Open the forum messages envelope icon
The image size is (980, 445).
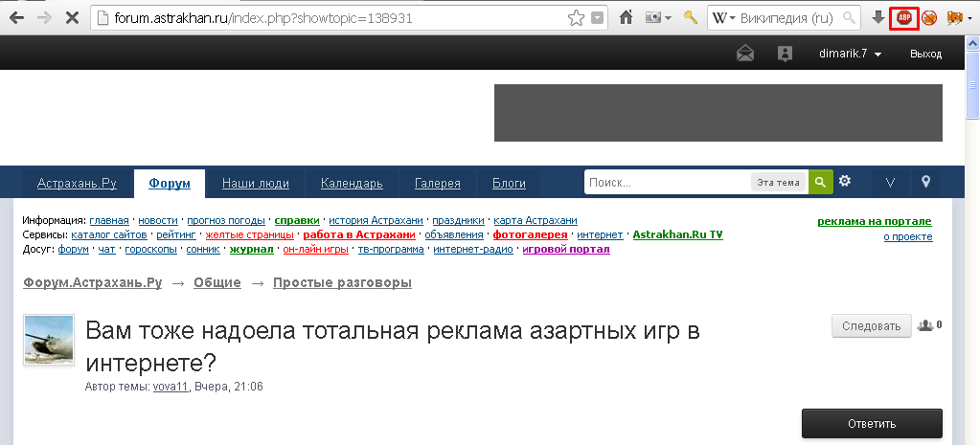745,54
